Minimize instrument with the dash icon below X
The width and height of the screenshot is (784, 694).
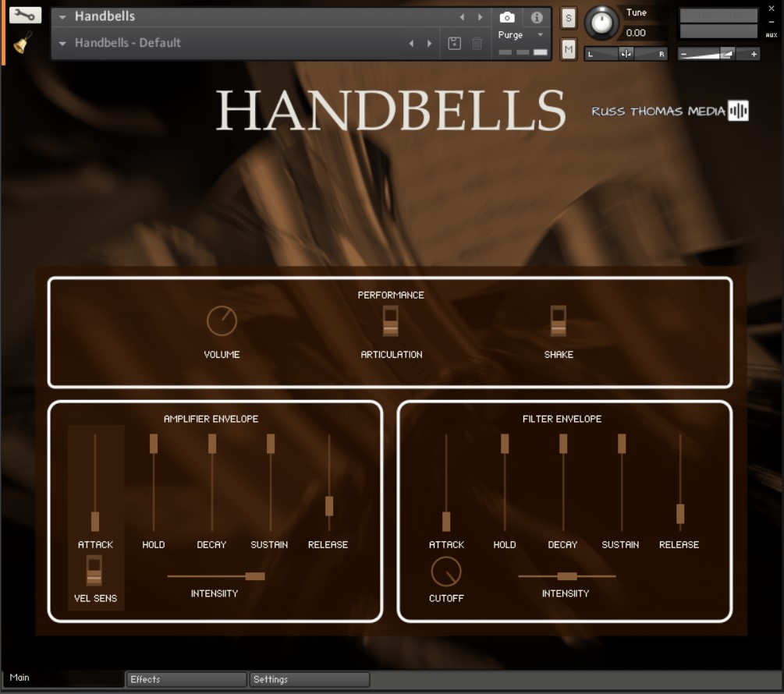pos(771,22)
